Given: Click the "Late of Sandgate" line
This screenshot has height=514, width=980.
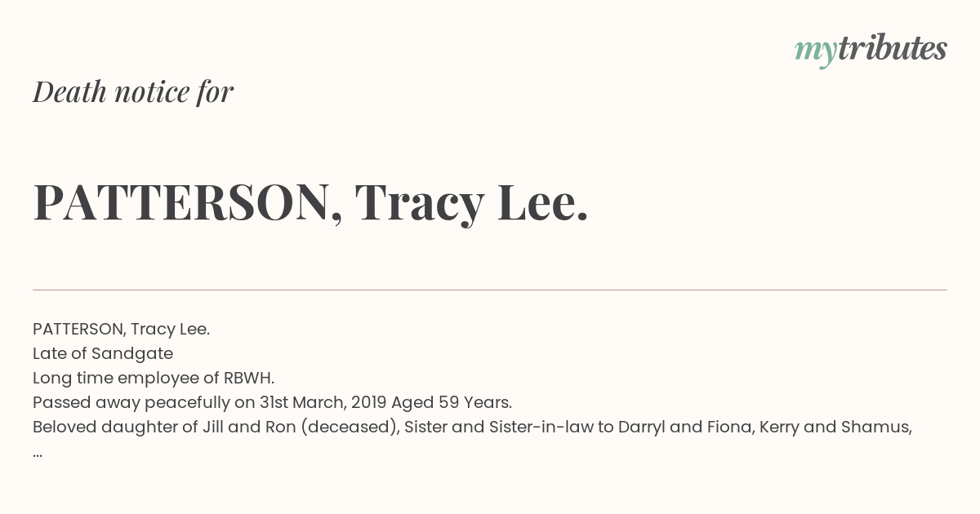Looking at the screenshot, I should coord(103,354).
